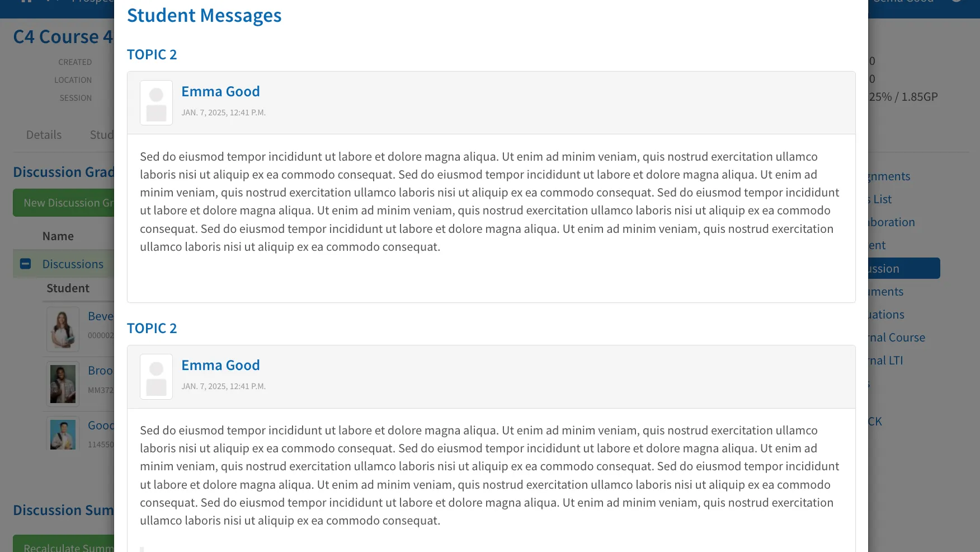980x552 pixels.
Task: Switch to the Details tab
Action: tap(44, 135)
